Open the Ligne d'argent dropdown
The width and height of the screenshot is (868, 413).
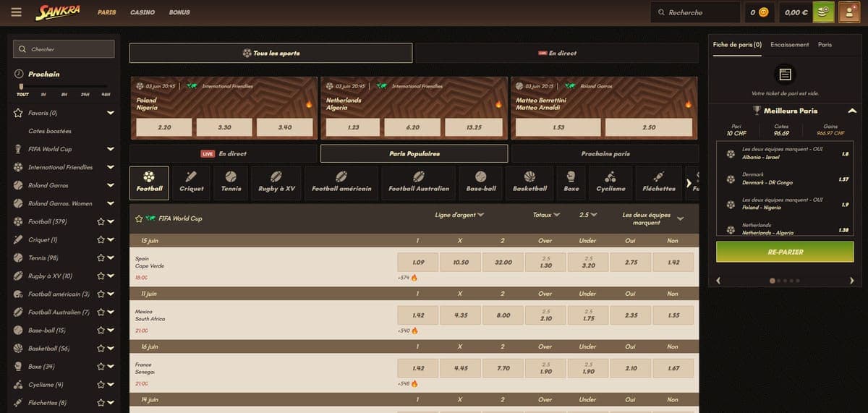pyautogui.click(x=459, y=215)
